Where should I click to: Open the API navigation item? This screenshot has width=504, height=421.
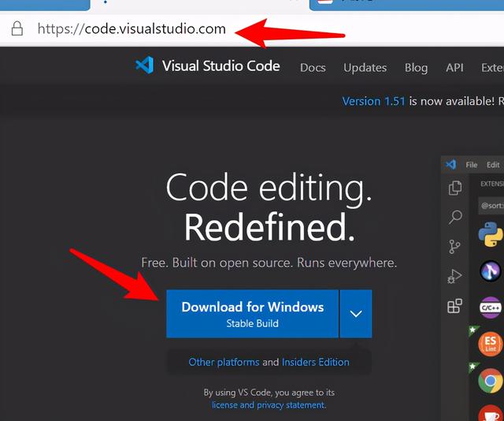click(x=454, y=68)
